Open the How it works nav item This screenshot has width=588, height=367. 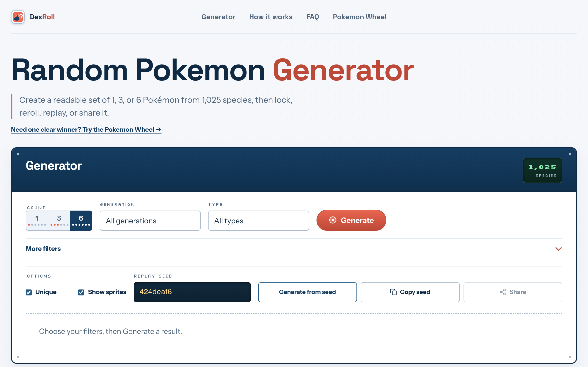(271, 17)
